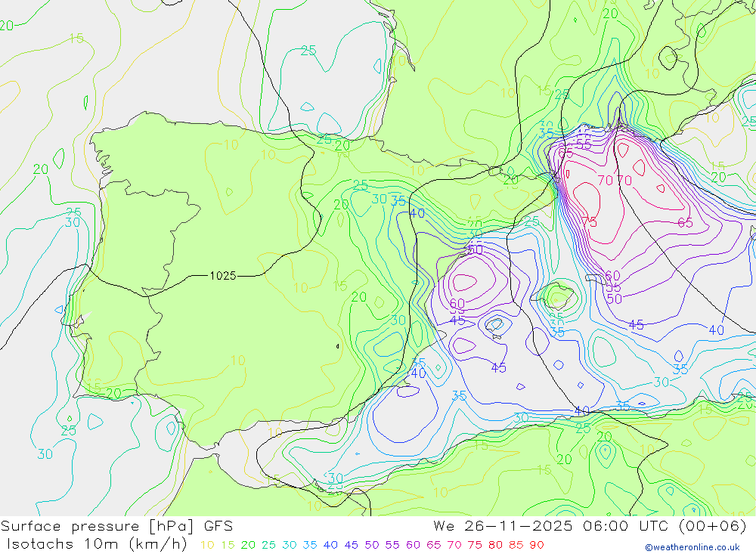The image size is (756, 554).
Task: Click the 75 isotach label in pink contour
Action: point(589,222)
